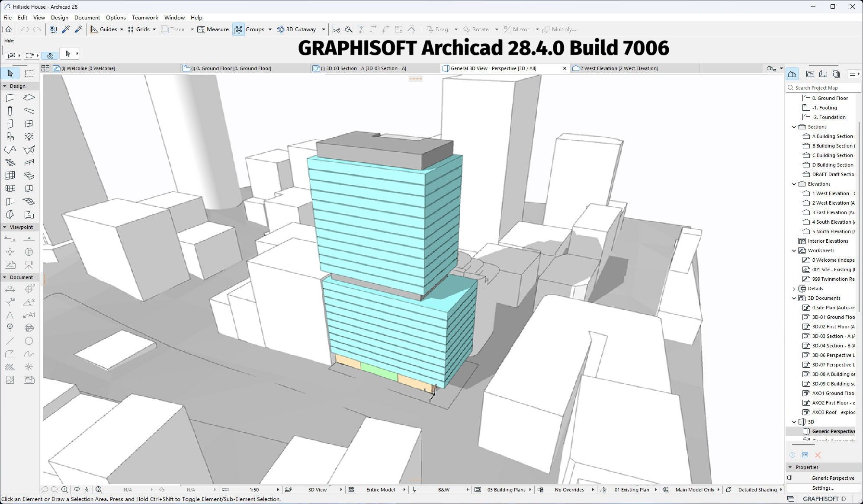863x504 pixels.
Task: Open the Document menu
Action: 87,18
